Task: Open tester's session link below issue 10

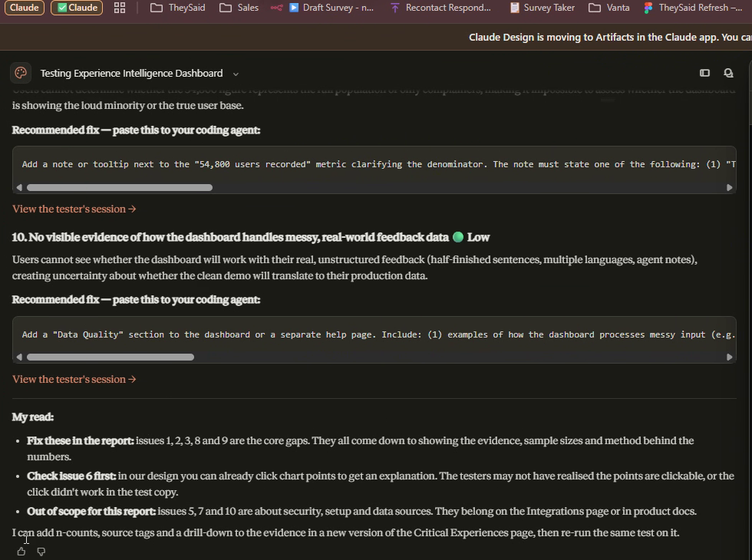Action: pos(74,379)
